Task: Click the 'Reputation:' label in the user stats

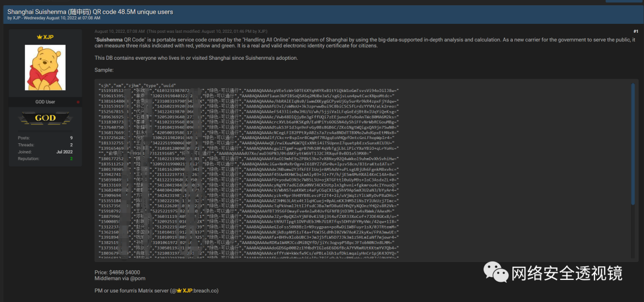Action: click(29, 158)
